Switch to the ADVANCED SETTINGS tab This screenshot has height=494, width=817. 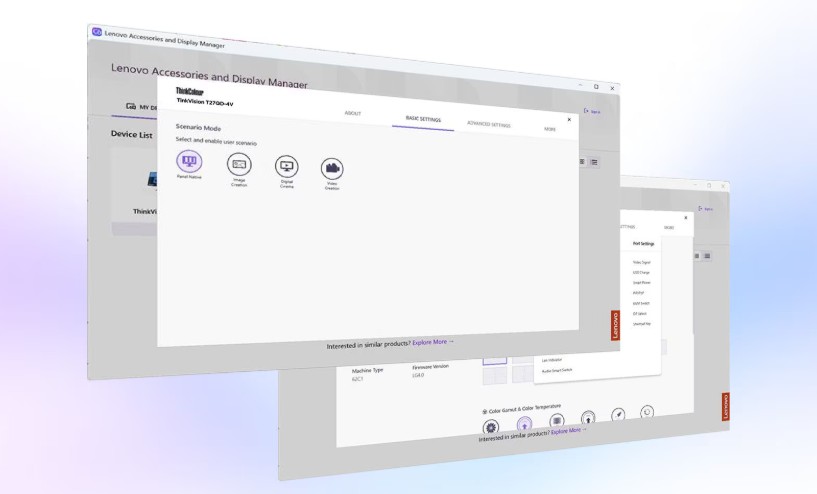click(488, 125)
